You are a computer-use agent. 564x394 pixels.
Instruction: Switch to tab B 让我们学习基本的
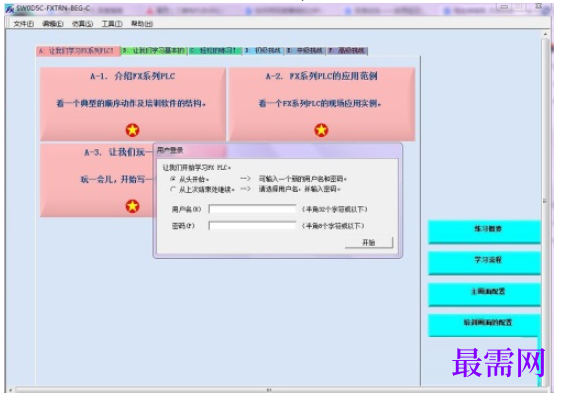click(x=154, y=51)
